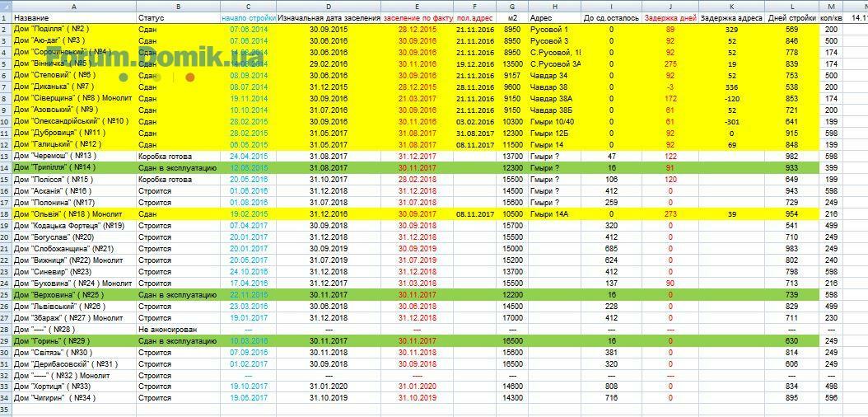Image resolution: width=868 pixels, height=417 pixels.
Task: Click address delay "-301" in Олександрійський row
Action: pos(732,121)
